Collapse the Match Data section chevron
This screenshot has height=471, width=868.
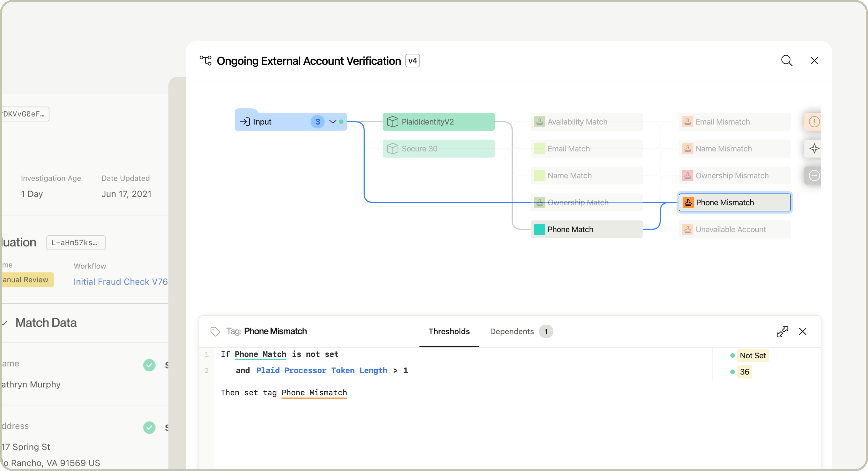(5, 323)
